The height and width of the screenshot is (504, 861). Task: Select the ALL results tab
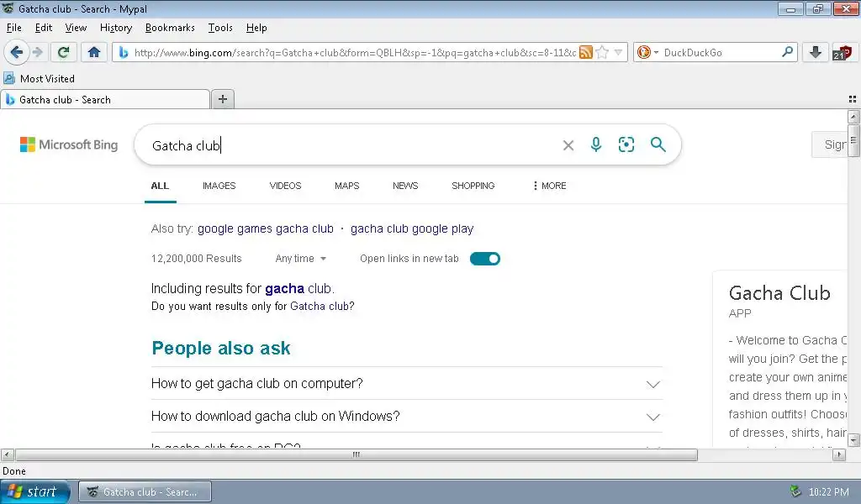160,186
